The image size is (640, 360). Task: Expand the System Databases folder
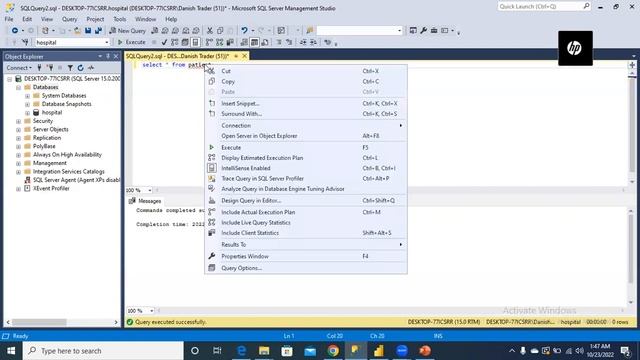27,96
